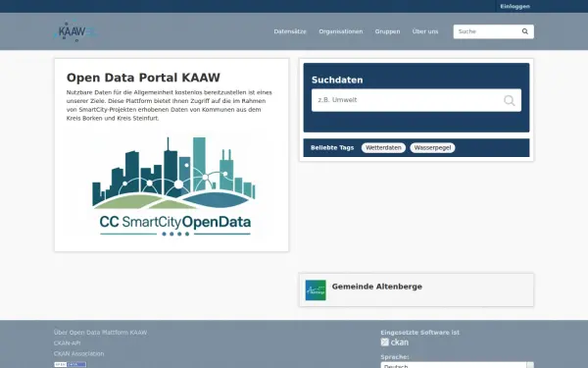Image resolution: width=588 pixels, height=368 pixels.
Task: Select the Wetterdaten tag
Action: [x=383, y=147]
